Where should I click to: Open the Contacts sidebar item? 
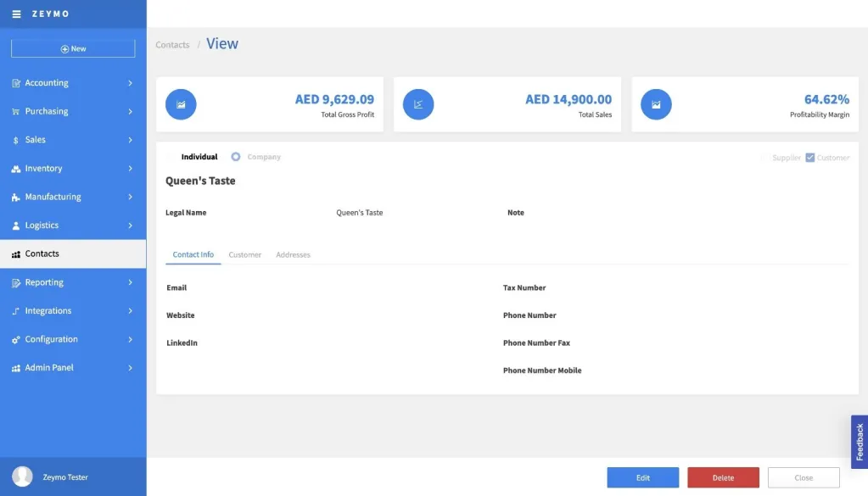73,254
